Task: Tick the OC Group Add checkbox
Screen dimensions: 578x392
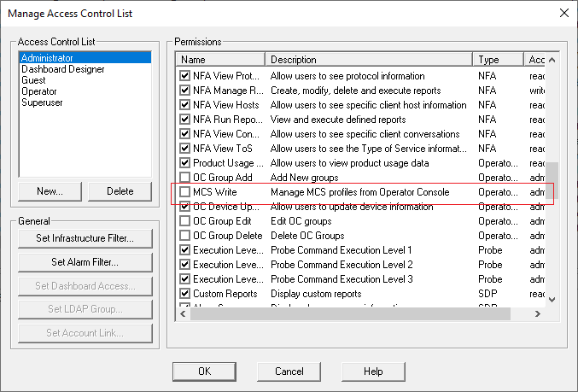Action: pyautogui.click(x=185, y=178)
